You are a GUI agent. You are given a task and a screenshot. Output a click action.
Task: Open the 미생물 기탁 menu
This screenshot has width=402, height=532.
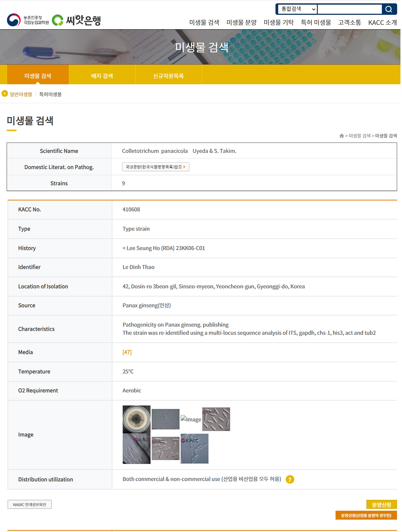coord(279,22)
